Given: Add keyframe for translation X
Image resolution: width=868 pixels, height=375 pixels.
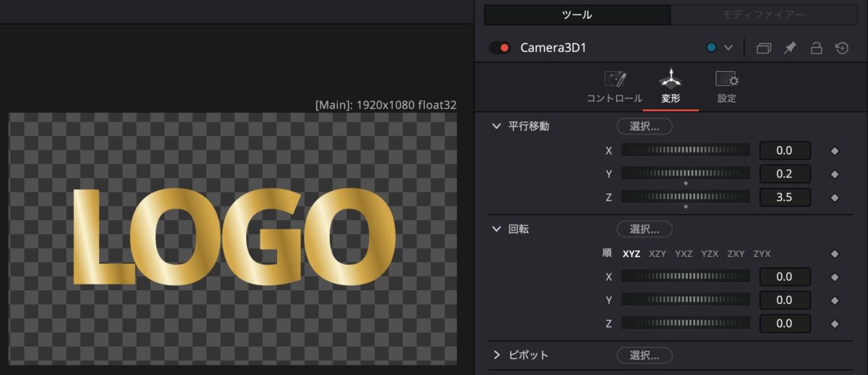Looking at the screenshot, I should tap(835, 151).
